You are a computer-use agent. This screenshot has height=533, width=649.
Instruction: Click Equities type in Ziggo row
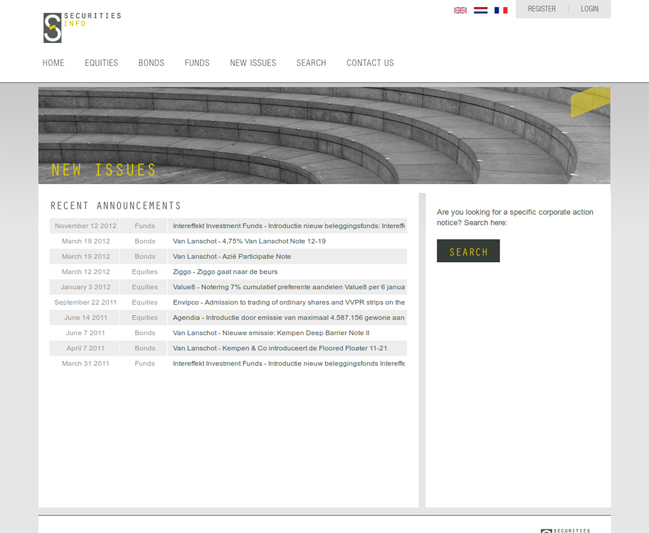pos(145,272)
